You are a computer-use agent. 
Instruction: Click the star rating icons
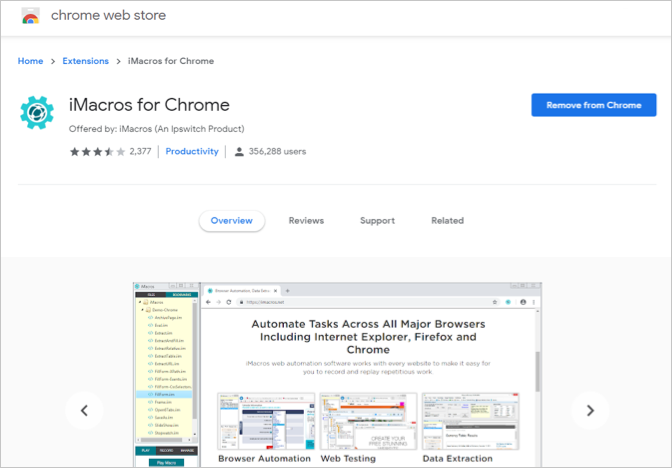coord(96,152)
